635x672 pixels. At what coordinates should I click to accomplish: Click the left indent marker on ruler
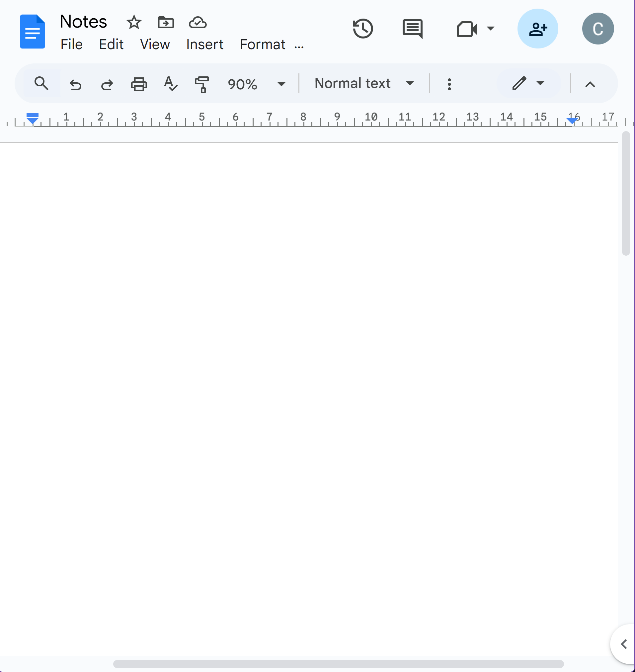(x=33, y=121)
